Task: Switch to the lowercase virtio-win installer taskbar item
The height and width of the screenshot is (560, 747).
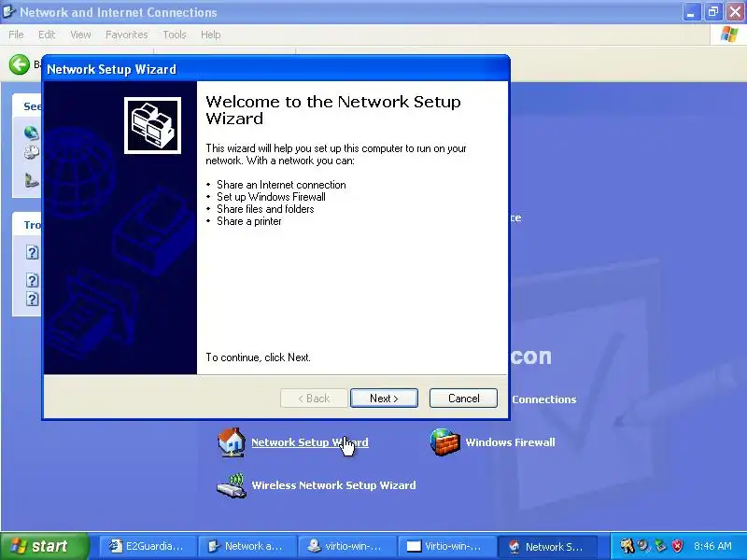Action: (347, 546)
